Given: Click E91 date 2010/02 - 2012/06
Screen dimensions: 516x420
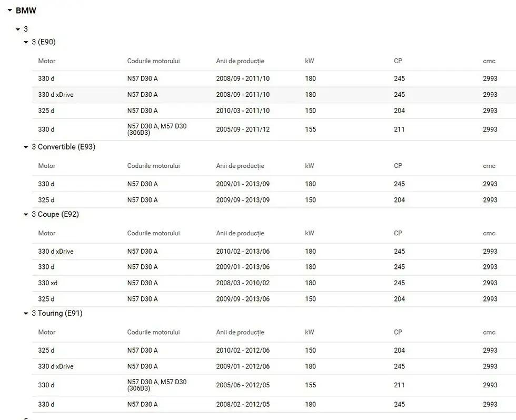Looking at the screenshot, I should (243, 351).
